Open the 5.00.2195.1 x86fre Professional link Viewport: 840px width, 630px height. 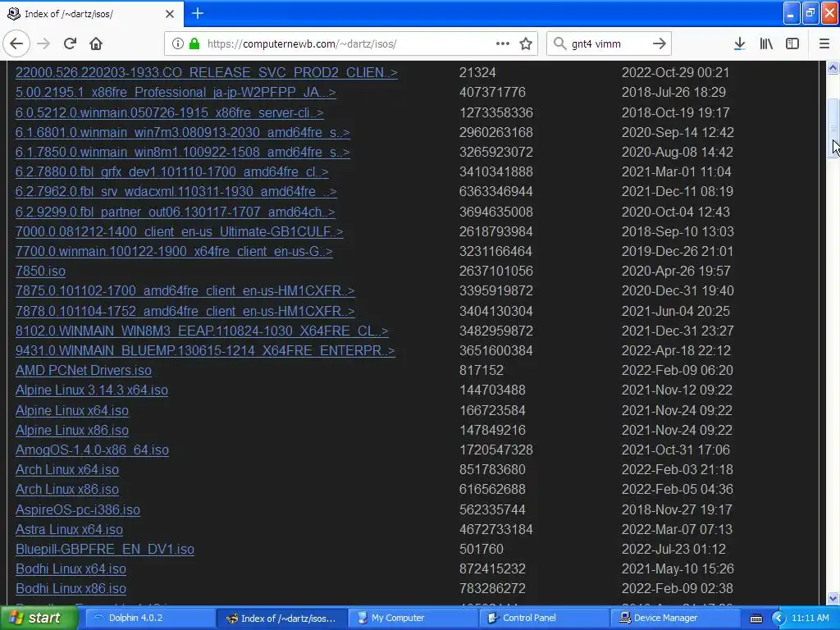click(x=176, y=92)
